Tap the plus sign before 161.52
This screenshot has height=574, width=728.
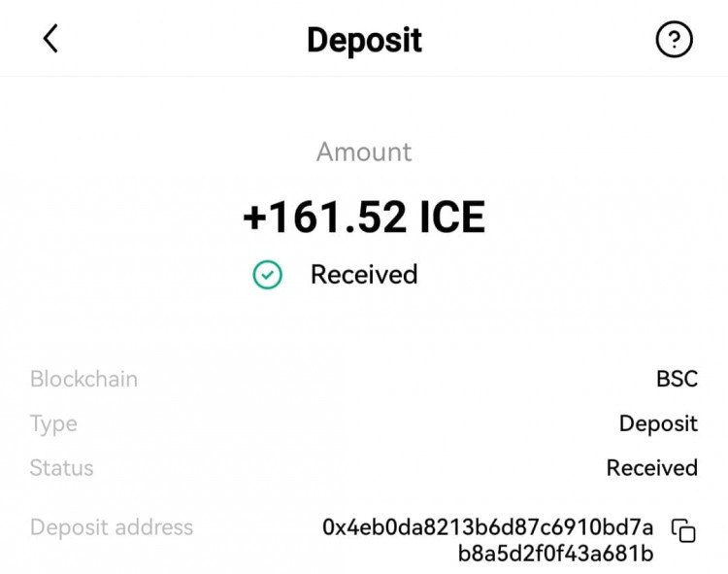255,218
